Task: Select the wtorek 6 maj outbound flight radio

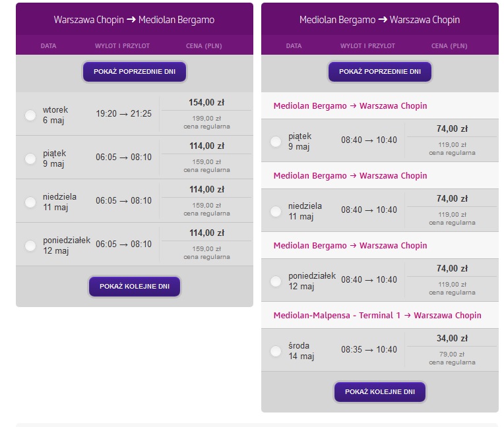Action: 30,115
